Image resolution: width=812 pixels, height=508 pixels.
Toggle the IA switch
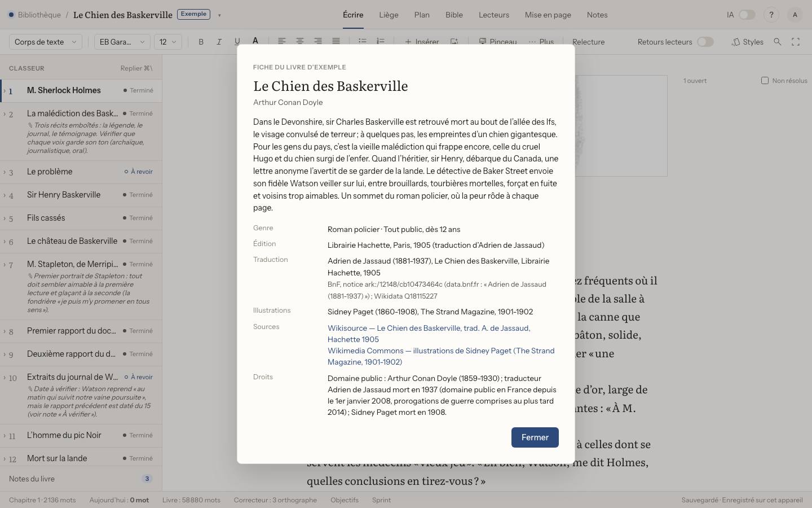point(747,15)
